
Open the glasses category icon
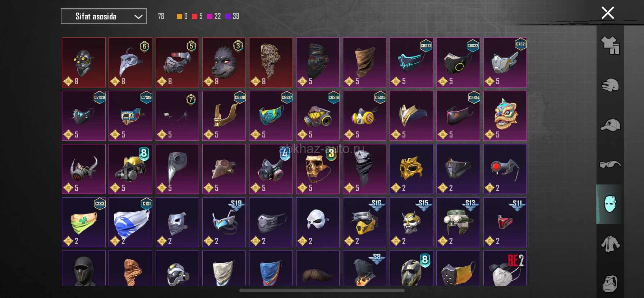click(x=610, y=164)
